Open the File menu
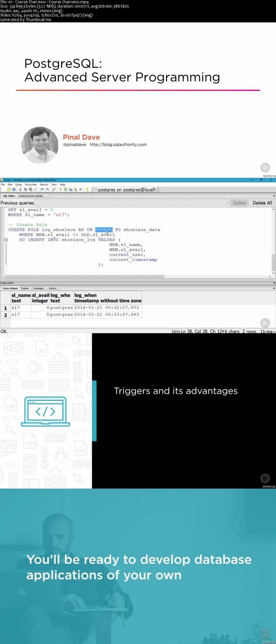 (3, 185)
